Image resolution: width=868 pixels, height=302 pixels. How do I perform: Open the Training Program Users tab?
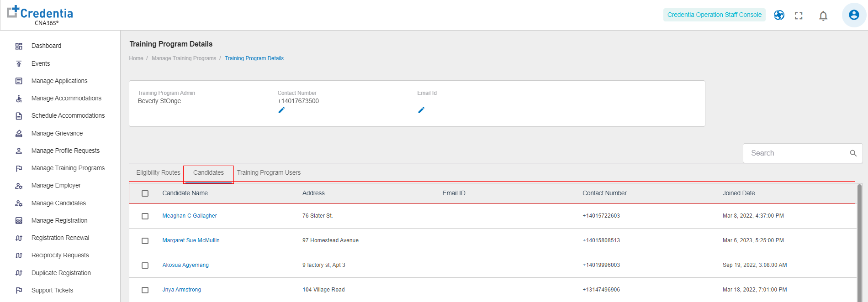click(x=269, y=173)
